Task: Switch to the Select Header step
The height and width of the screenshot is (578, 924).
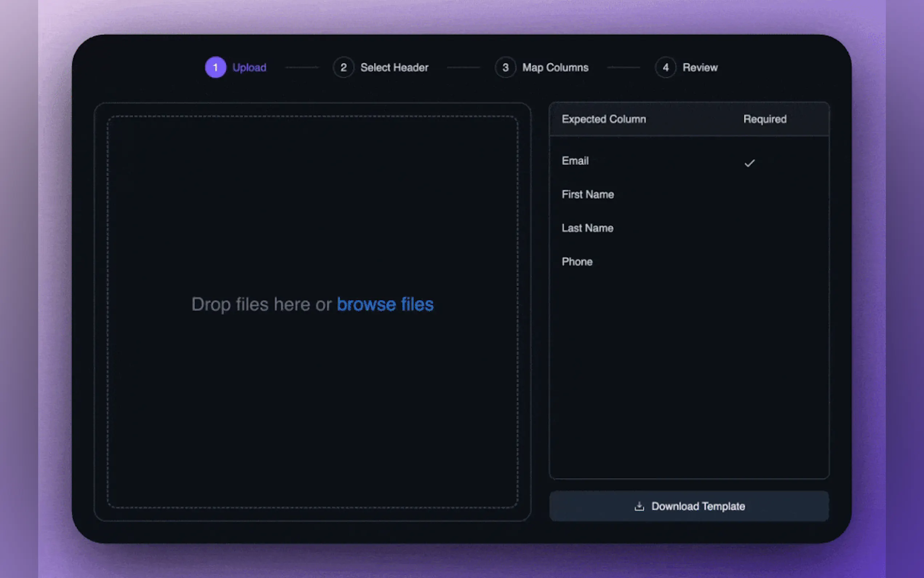Action: [394, 67]
